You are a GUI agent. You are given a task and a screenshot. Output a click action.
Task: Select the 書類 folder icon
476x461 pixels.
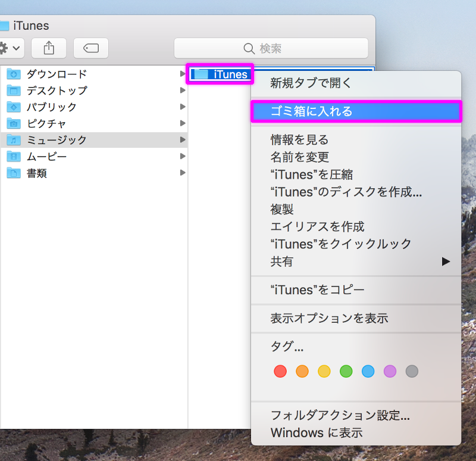coord(14,173)
